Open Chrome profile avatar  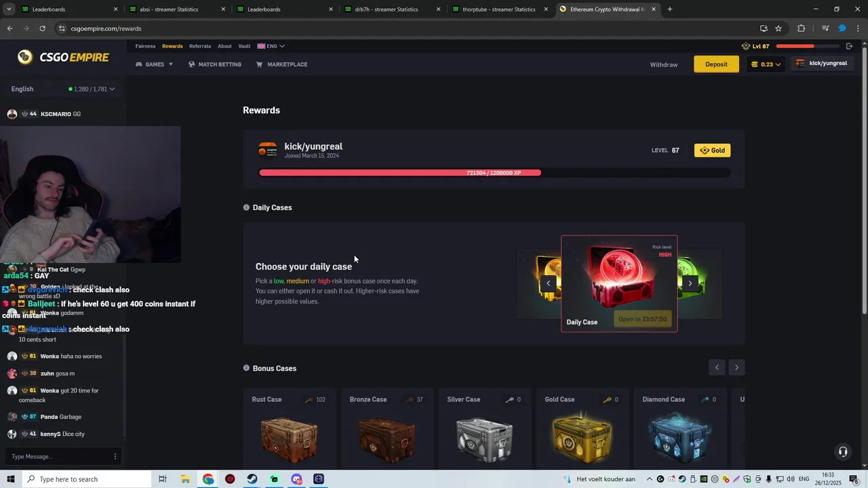(x=842, y=28)
